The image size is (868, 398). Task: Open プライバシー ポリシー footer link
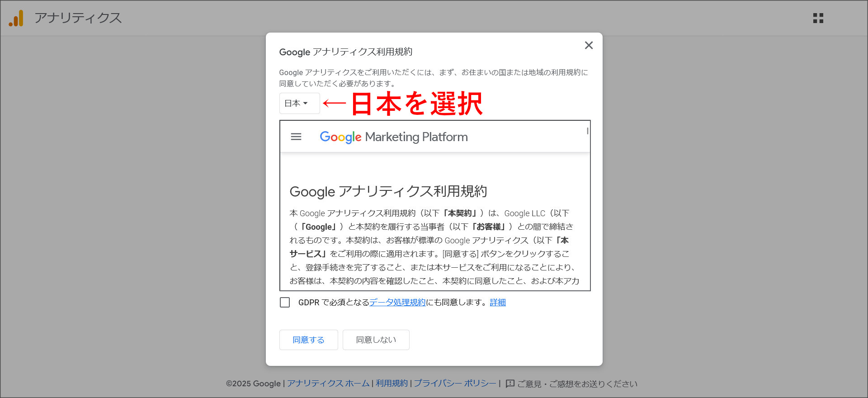[455, 383]
